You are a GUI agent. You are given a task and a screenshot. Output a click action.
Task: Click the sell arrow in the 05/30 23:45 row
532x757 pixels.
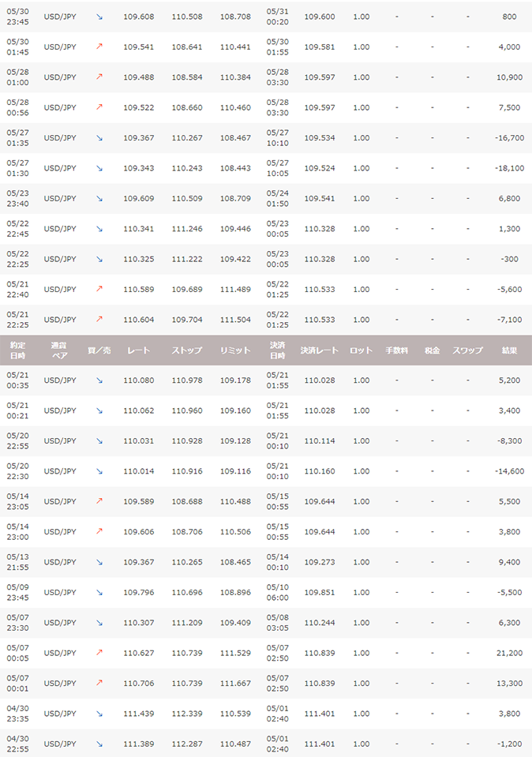point(99,17)
